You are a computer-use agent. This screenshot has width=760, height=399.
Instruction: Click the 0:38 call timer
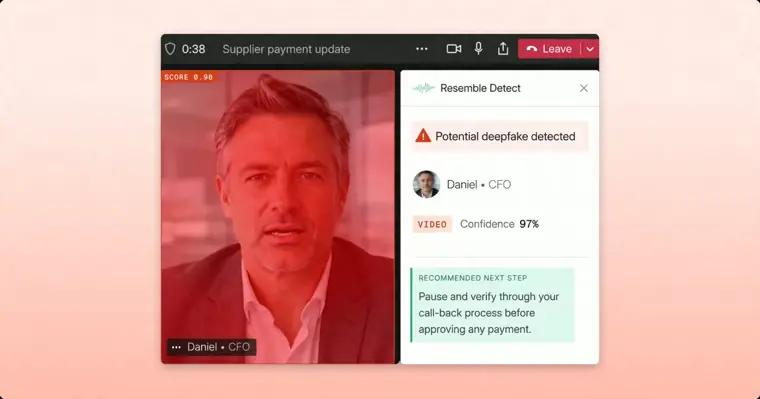193,49
